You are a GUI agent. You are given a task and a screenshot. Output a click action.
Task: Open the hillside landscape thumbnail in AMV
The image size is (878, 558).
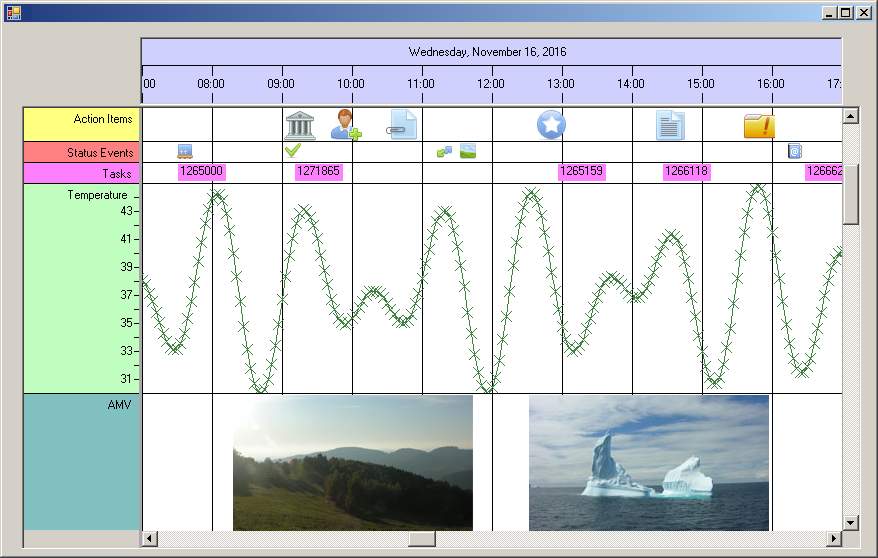(352, 462)
